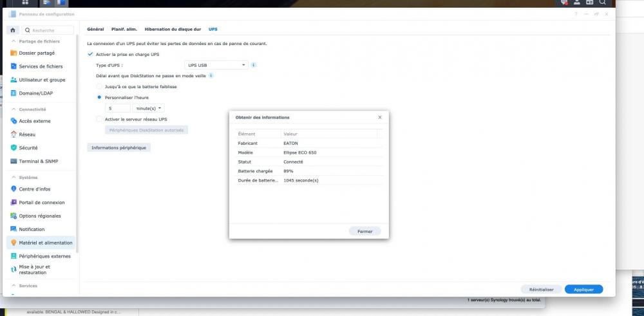Image resolution: width=644 pixels, height=316 pixels.
Task: Open the UPS USB type dropdown
Action: click(x=216, y=65)
